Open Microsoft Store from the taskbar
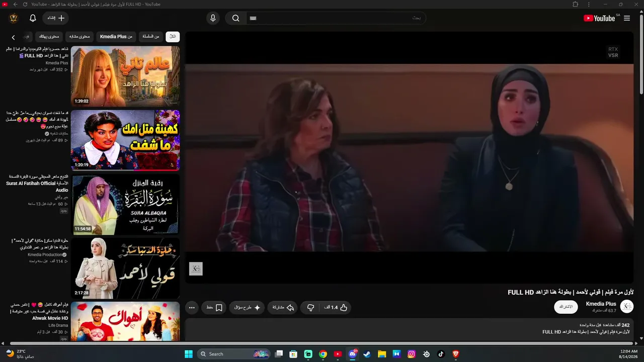Screen dimensions: 644x362 tap(293, 354)
